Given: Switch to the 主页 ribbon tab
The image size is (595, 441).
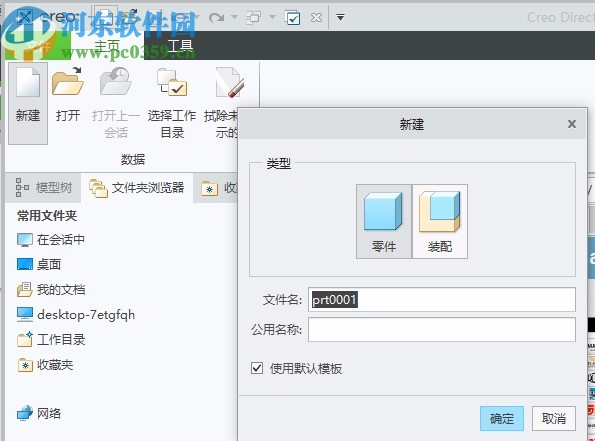Looking at the screenshot, I should (107, 46).
